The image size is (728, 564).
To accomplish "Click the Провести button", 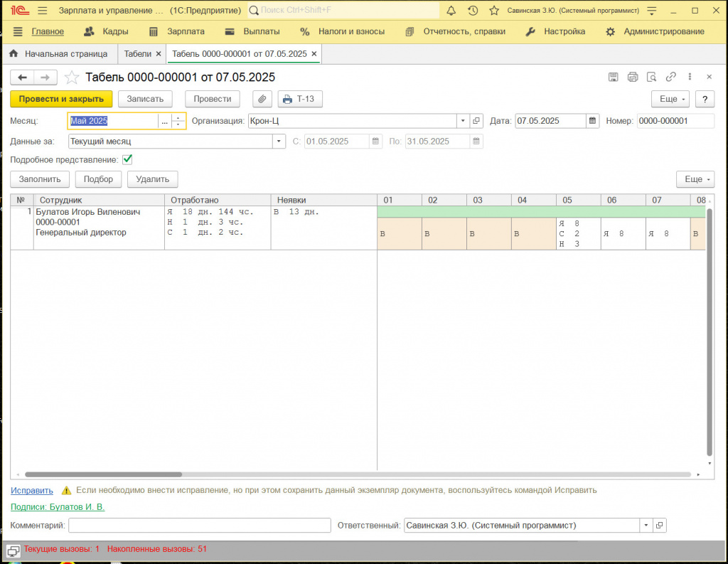I will (x=212, y=99).
